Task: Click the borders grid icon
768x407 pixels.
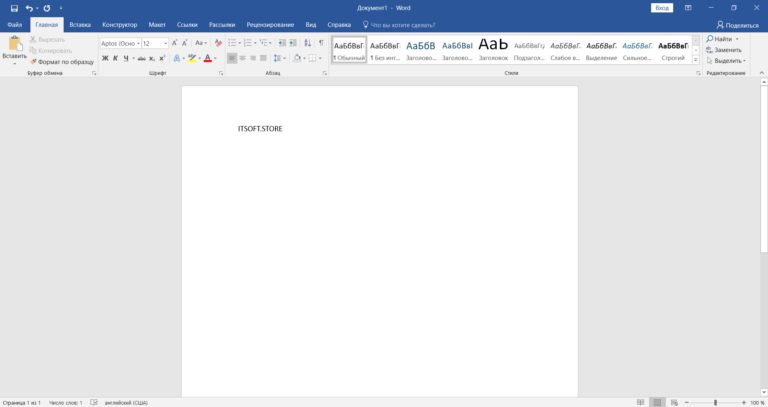Action: click(312, 58)
